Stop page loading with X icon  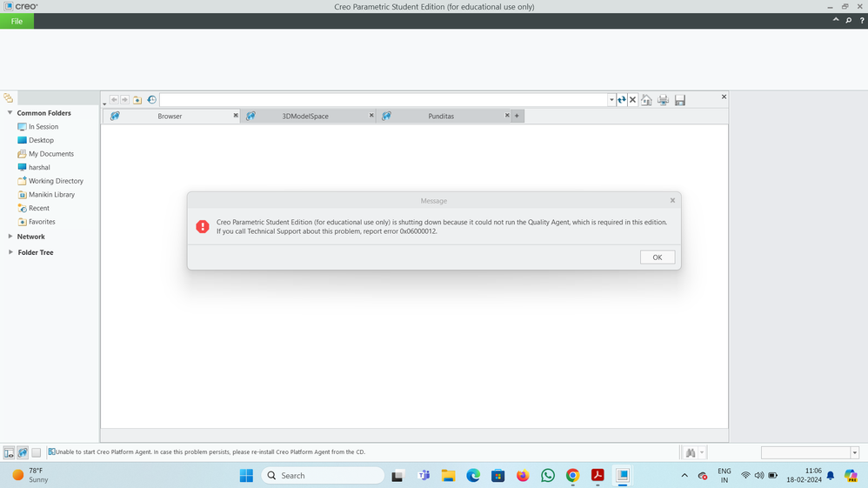point(632,100)
